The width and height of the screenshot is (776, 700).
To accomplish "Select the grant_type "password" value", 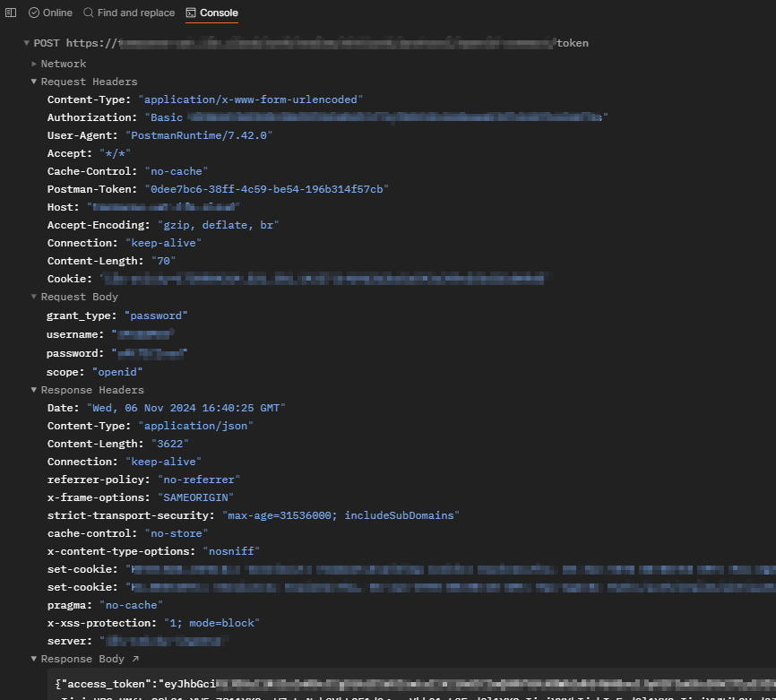I will tap(156, 315).
